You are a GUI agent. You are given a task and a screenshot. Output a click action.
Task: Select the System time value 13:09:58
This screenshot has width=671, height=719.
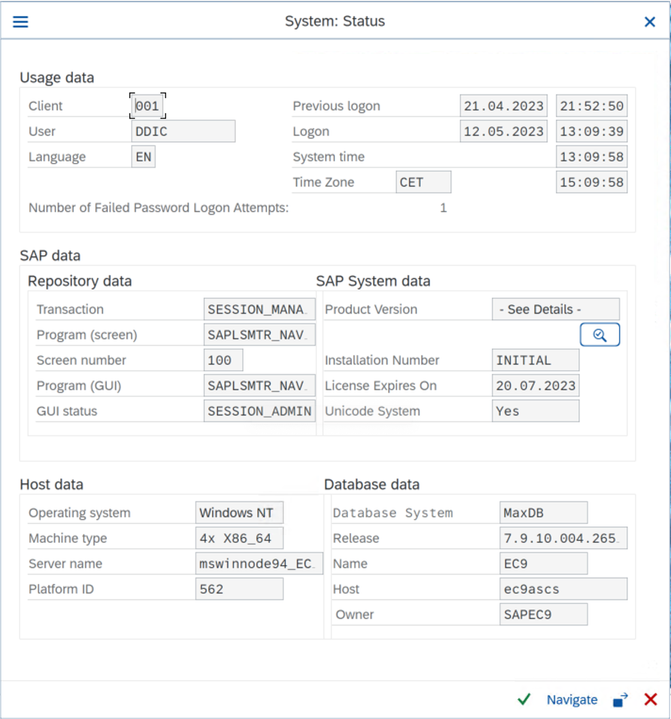point(591,157)
